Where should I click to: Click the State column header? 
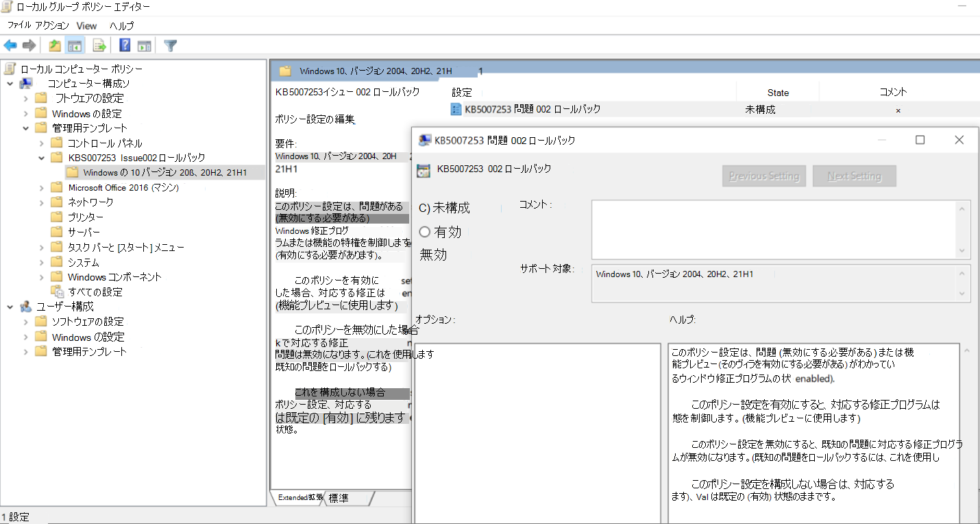(778, 92)
